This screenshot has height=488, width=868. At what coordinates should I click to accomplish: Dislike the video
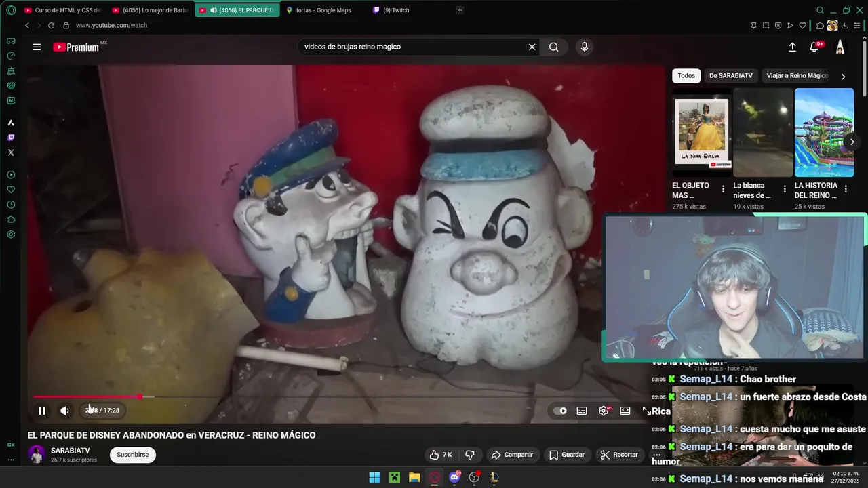(470, 455)
